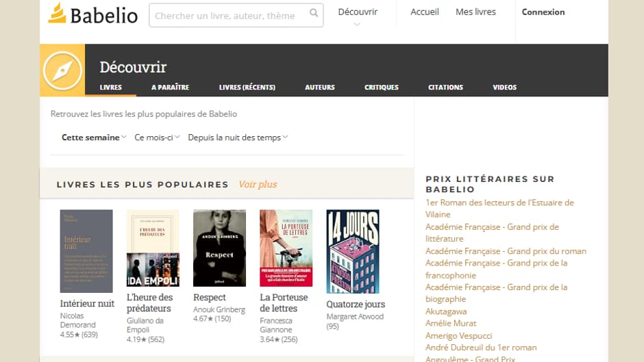Image resolution: width=644 pixels, height=362 pixels.
Task: Switch to the A PARAÎTRE tab
Action: coord(170,88)
